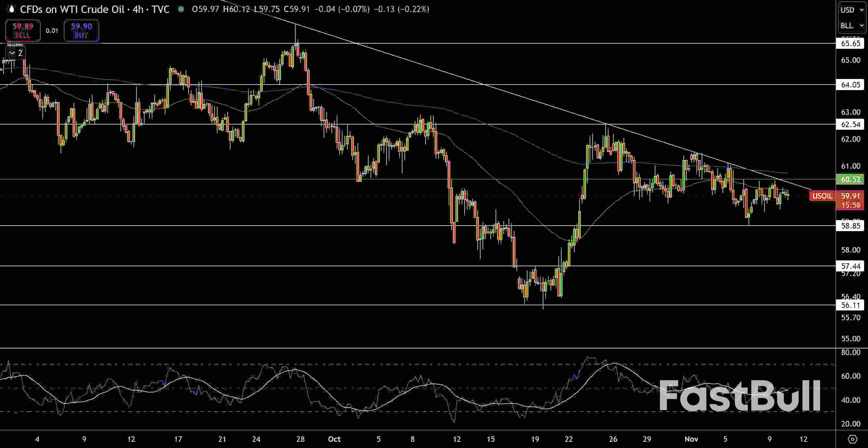The width and height of the screenshot is (868, 448).
Task: Click 'Nov' on the time axis
Action: pos(691,439)
